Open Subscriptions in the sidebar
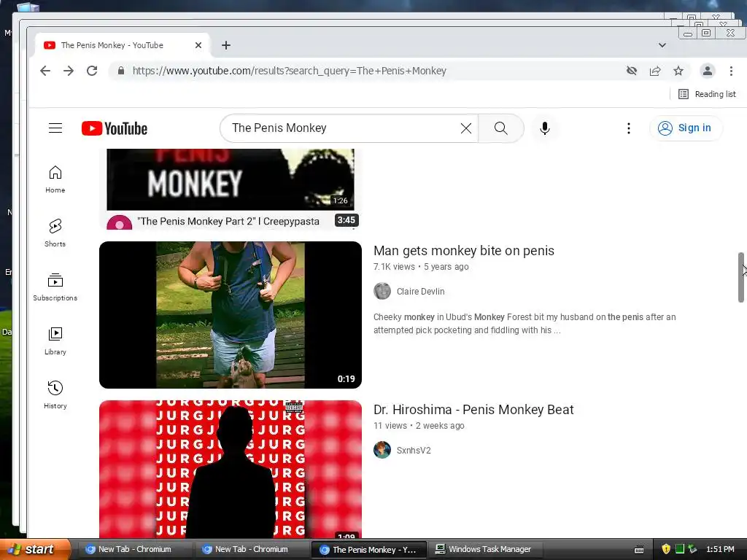747x560 pixels. click(55, 287)
